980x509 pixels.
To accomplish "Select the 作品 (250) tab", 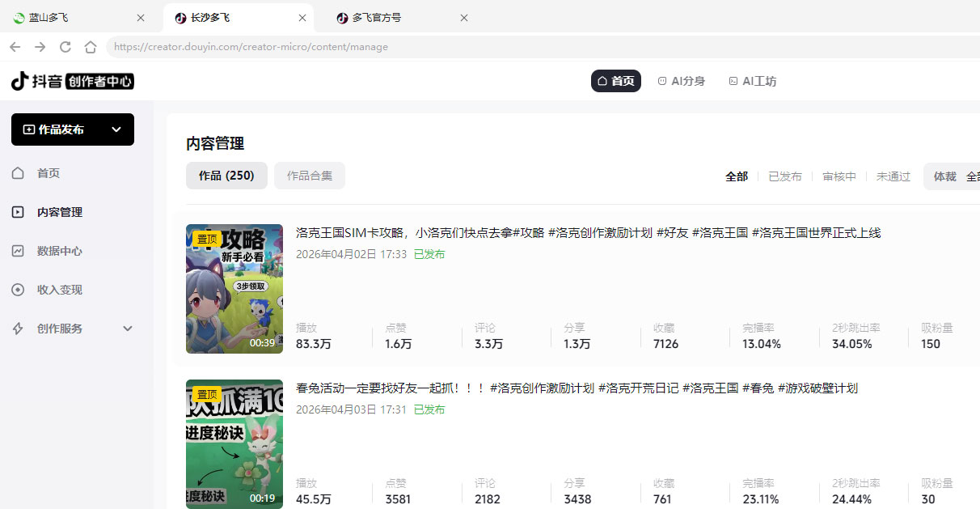I will click(226, 176).
